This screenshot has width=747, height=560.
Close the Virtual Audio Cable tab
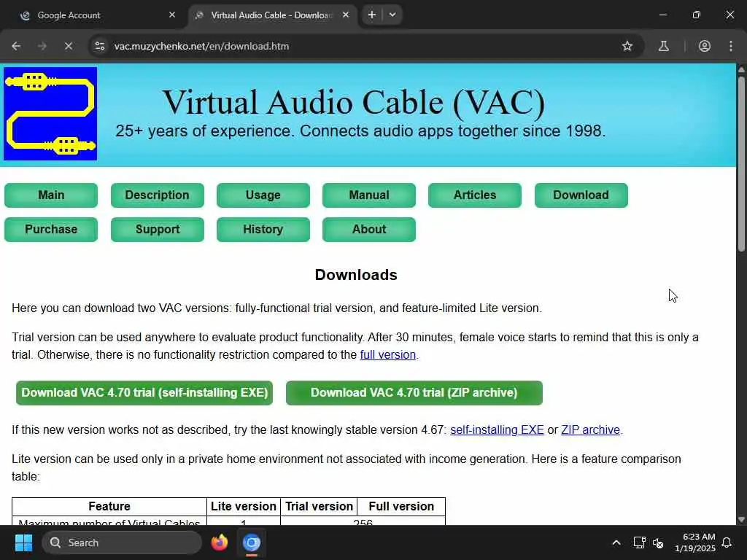coord(346,15)
